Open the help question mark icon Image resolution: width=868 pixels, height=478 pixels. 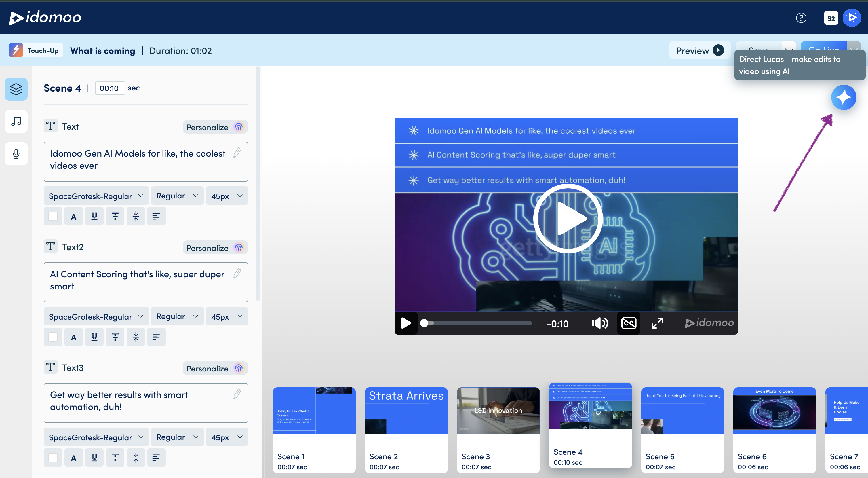tap(801, 18)
